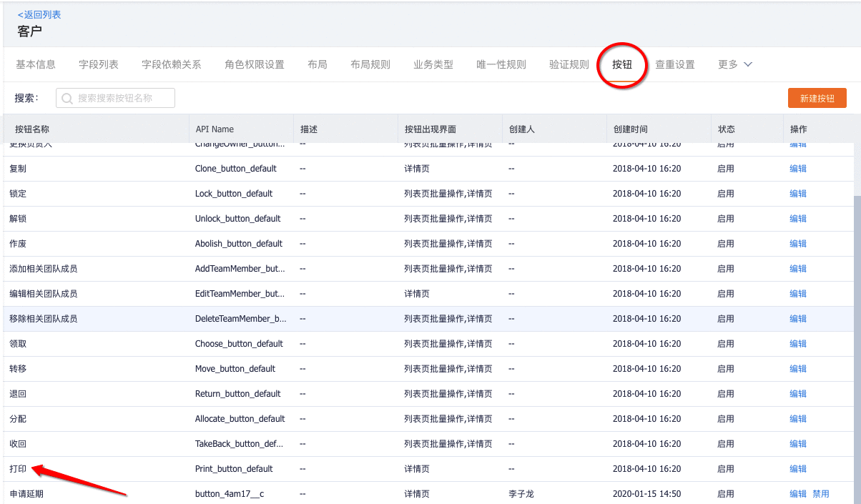Select the 角色权限设置 tab
Screen dimensions: 861x504
tap(255, 64)
